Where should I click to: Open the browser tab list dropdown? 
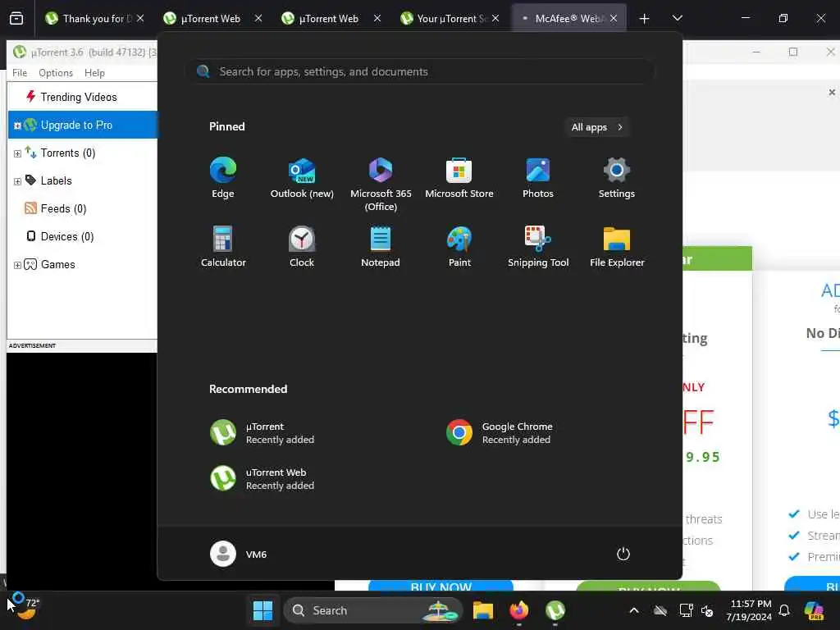[677, 18]
